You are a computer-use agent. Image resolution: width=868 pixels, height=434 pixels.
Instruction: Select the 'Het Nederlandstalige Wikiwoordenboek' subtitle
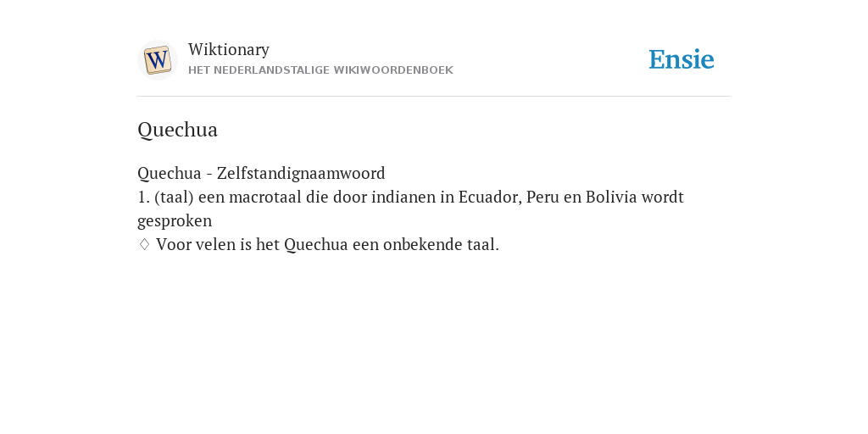(x=320, y=70)
